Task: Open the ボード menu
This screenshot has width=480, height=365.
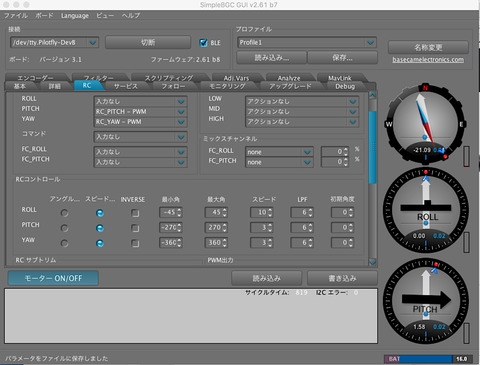Action: point(44,15)
